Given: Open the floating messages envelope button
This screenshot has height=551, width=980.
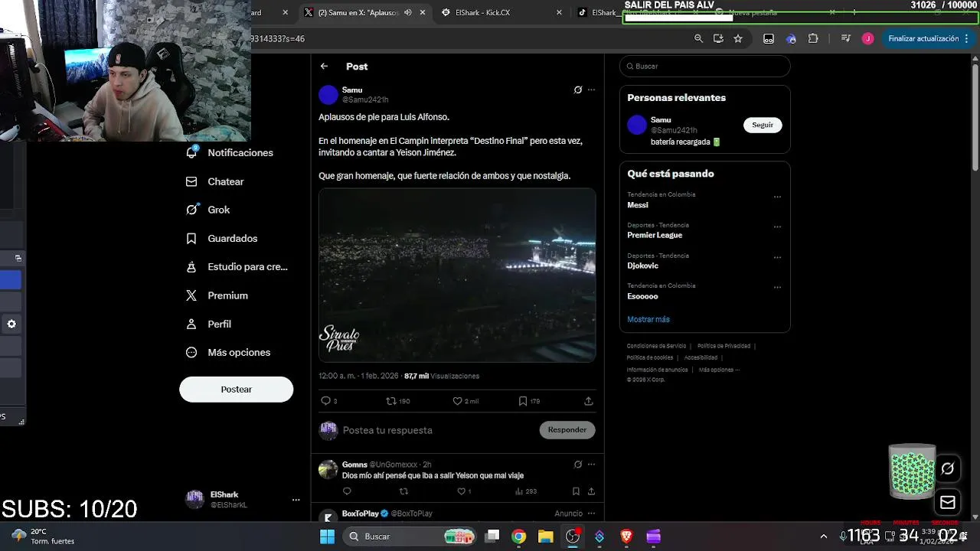Looking at the screenshot, I should pos(948,503).
